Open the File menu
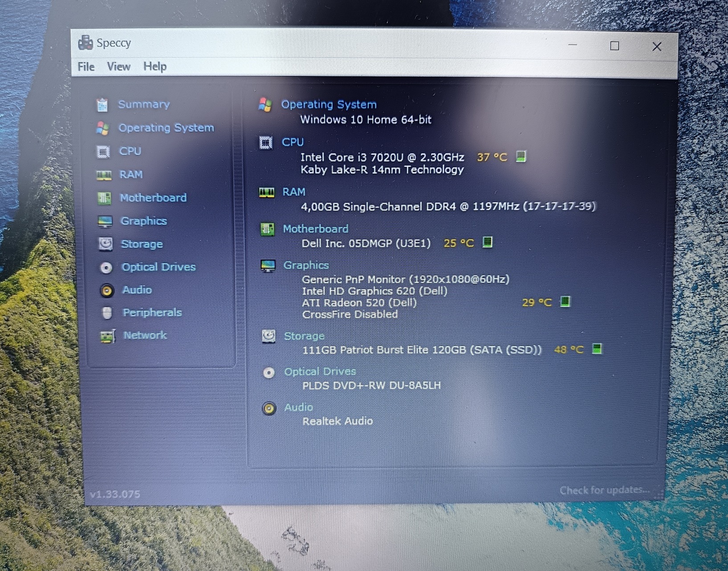 click(x=86, y=67)
